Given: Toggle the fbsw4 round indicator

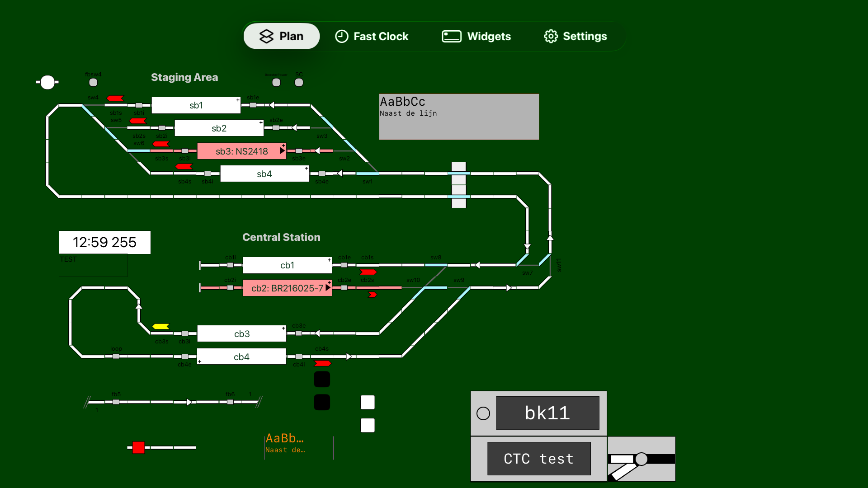Looking at the screenshot, I should [93, 82].
